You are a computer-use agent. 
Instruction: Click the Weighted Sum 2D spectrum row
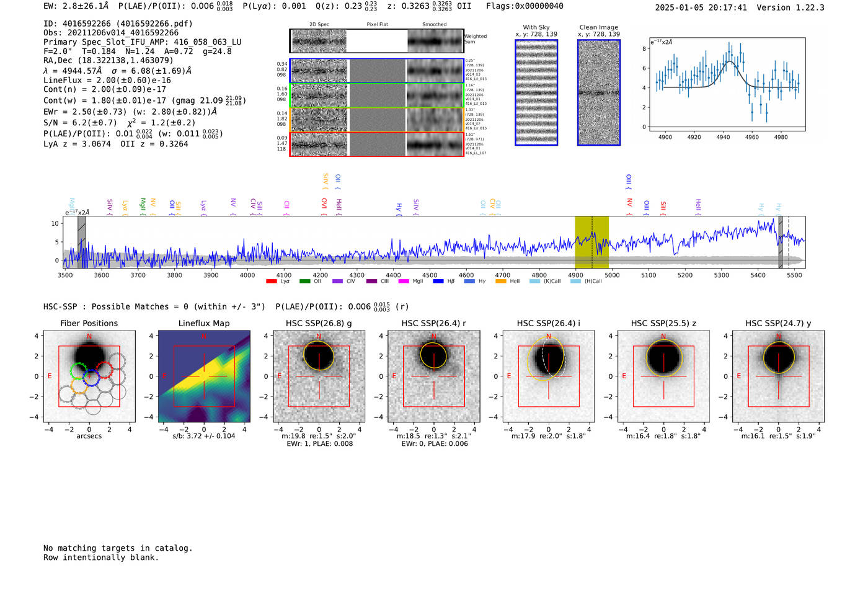[x=377, y=41]
